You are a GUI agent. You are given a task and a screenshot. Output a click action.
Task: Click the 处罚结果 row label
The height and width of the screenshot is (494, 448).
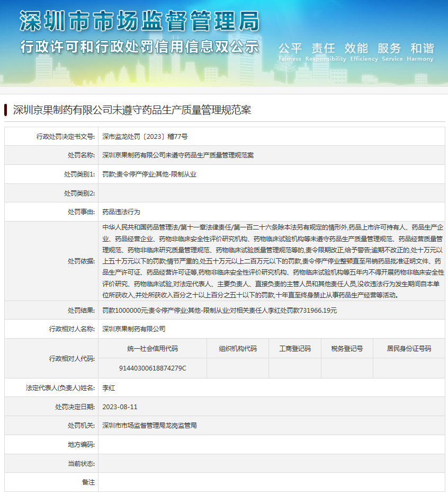[81, 310]
